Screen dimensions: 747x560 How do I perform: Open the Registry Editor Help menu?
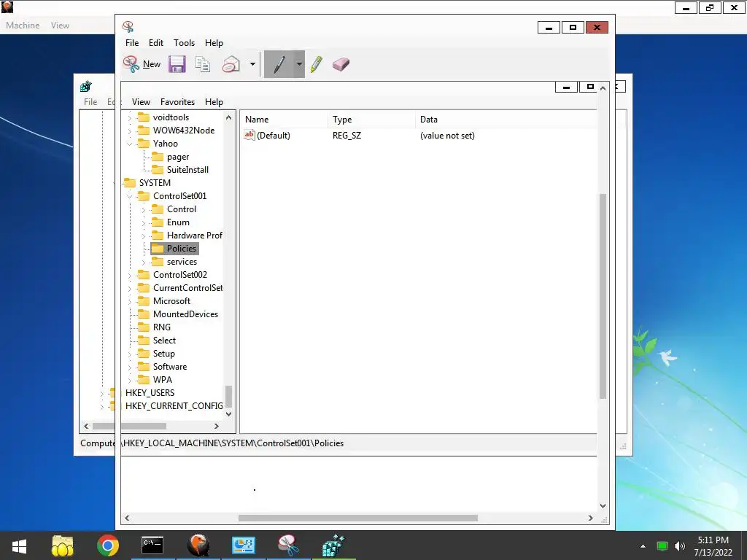(x=214, y=102)
